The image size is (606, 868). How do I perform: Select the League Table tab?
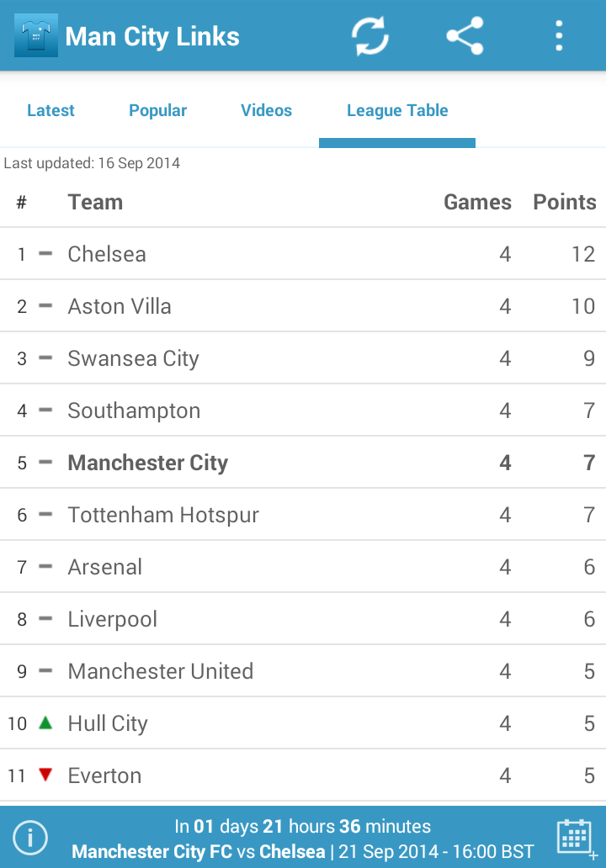[x=397, y=110]
